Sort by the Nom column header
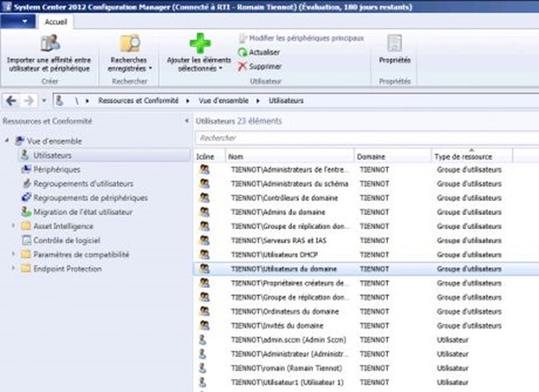The height and width of the screenshot is (392, 539). tap(290, 157)
